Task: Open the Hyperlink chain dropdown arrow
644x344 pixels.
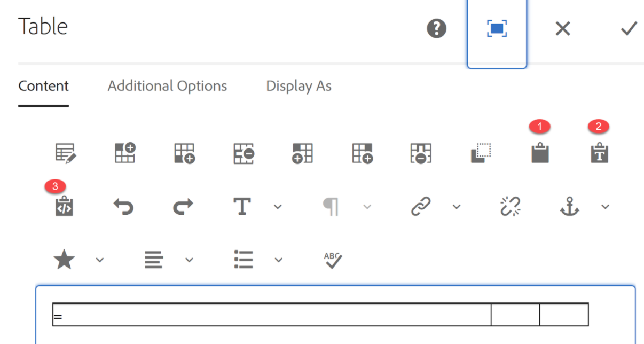Action: 457,207
